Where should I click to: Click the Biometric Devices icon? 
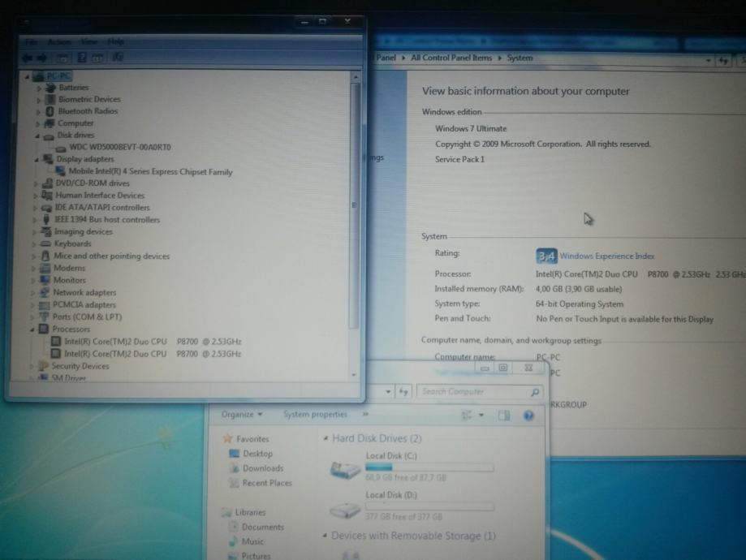tap(50, 100)
